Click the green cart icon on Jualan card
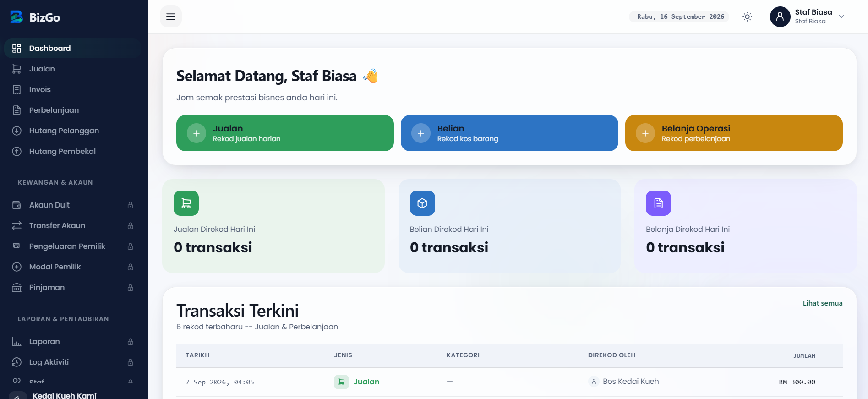The image size is (868, 399). tap(186, 203)
